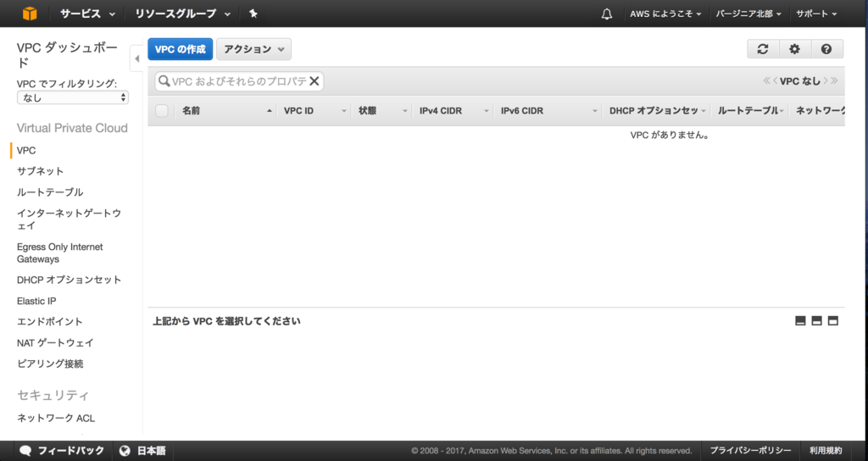Open エンドポイント in the sidebar
868x461 pixels.
[50, 321]
